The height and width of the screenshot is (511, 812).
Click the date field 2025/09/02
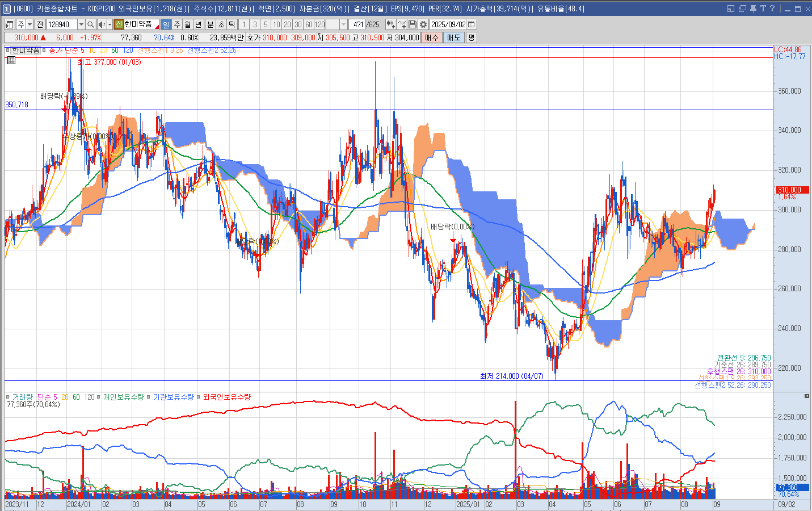pos(448,24)
